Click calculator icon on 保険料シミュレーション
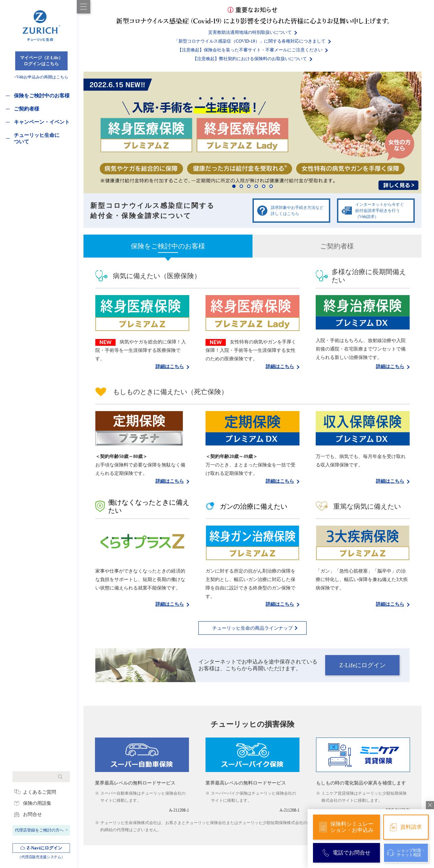The height and width of the screenshot is (868, 434). pyautogui.click(x=323, y=827)
